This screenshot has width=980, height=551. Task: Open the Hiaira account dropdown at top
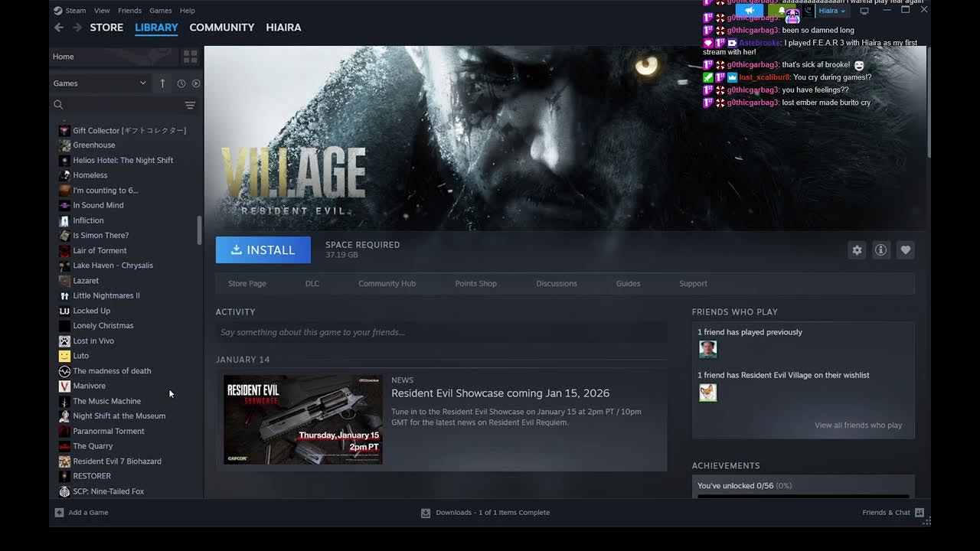[x=832, y=11]
